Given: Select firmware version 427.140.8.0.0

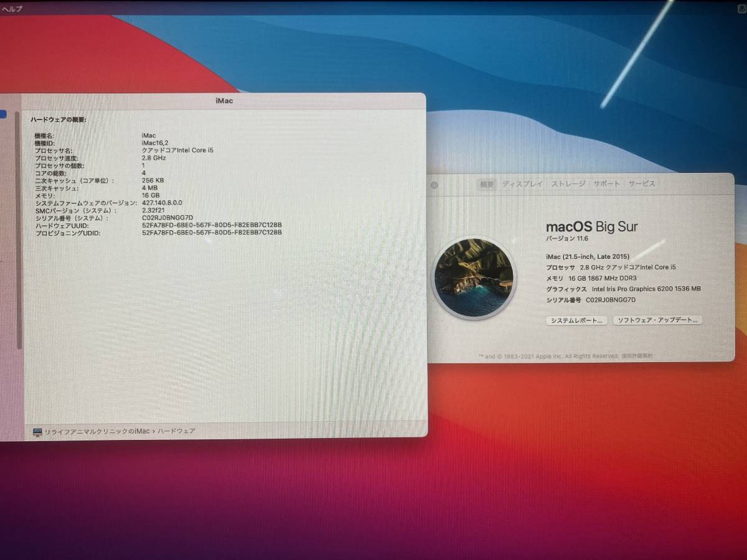Looking at the screenshot, I should coord(162,203).
